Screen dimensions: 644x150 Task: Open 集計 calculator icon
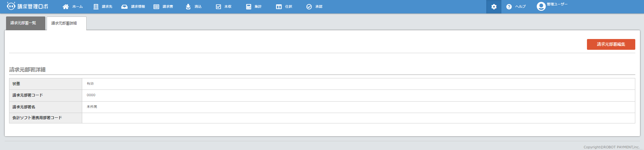pyautogui.click(x=249, y=7)
